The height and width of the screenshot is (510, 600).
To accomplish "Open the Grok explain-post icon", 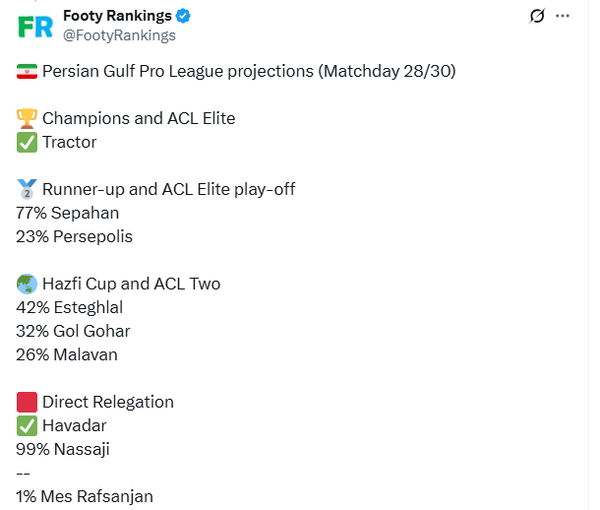I will [x=537, y=16].
